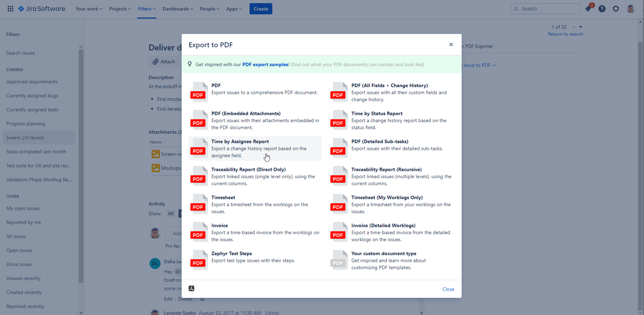Image resolution: width=644 pixels, height=315 pixels.
Task: Open Tasks completed last month filter
Action: pos(36,152)
